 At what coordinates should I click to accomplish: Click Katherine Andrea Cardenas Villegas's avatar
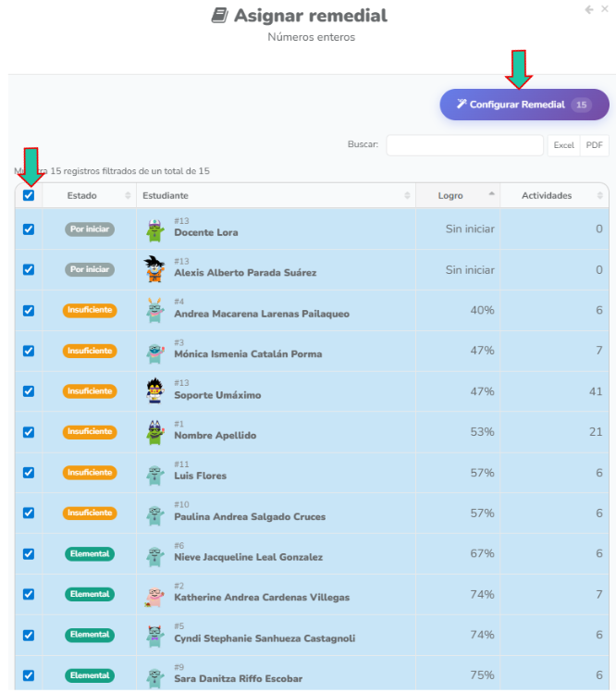tap(154, 594)
